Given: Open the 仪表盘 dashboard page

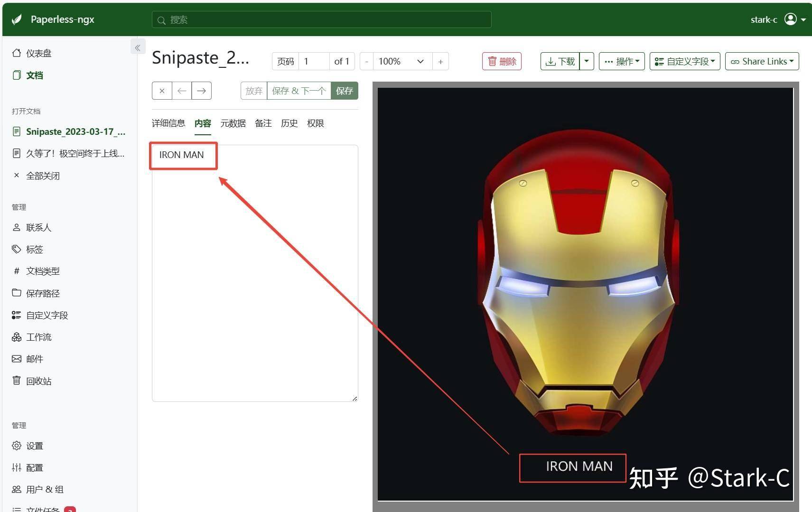Looking at the screenshot, I should click(x=32, y=53).
